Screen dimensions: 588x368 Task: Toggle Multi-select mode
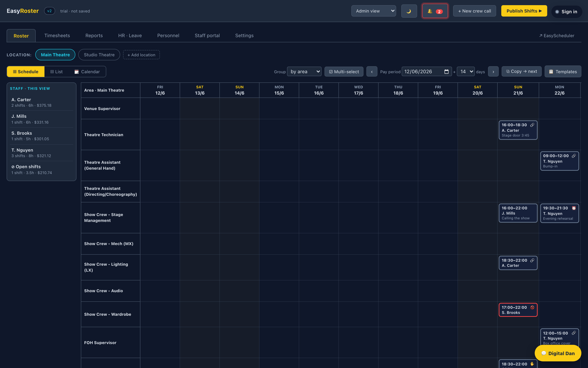pos(344,72)
